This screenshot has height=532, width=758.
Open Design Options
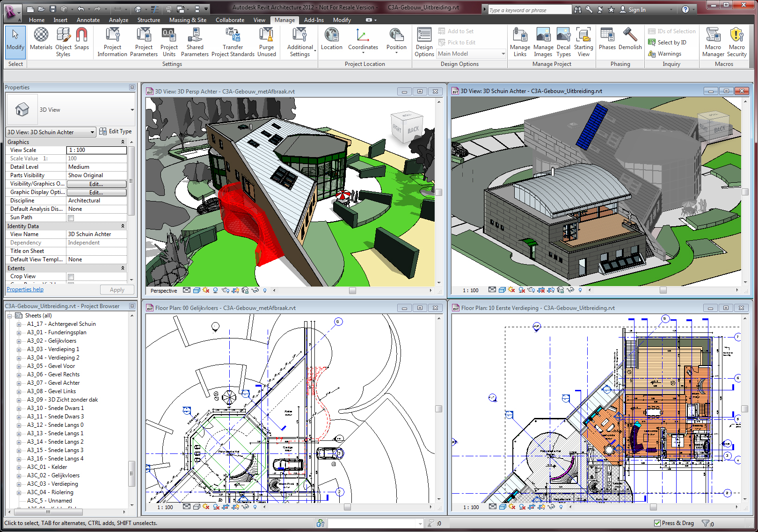pyautogui.click(x=424, y=42)
